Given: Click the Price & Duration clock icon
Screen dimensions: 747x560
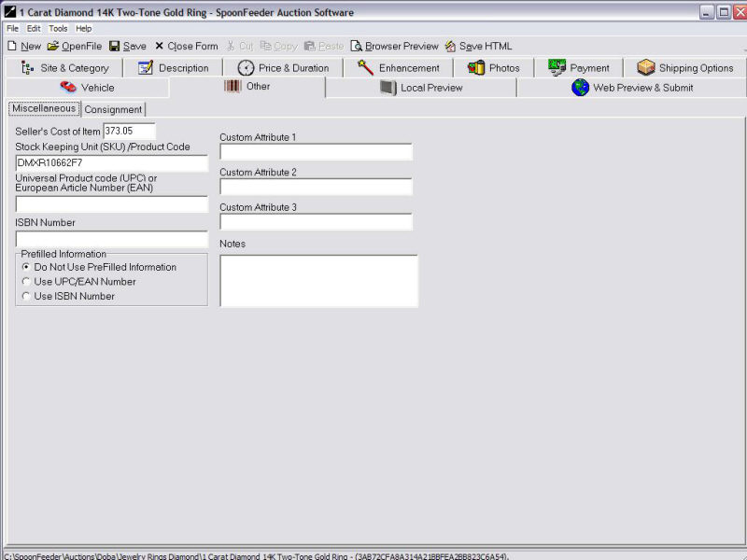Looking at the screenshot, I should pos(246,68).
